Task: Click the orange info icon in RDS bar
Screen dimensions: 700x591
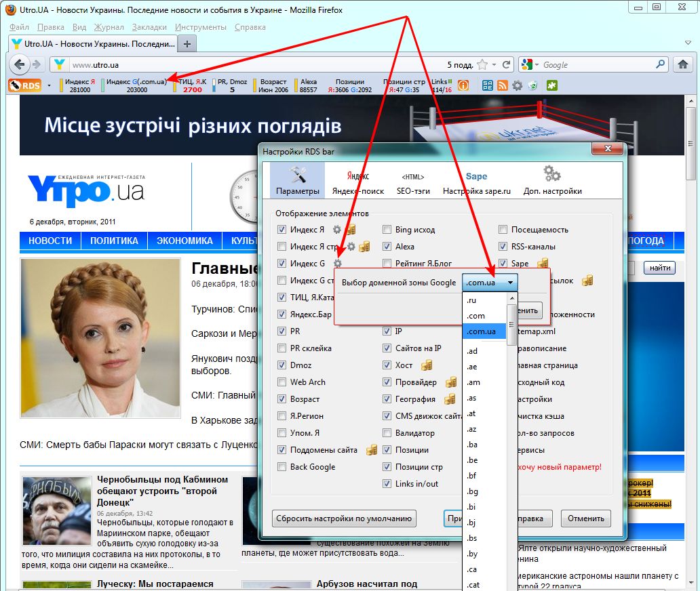Action: (x=463, y=85)
